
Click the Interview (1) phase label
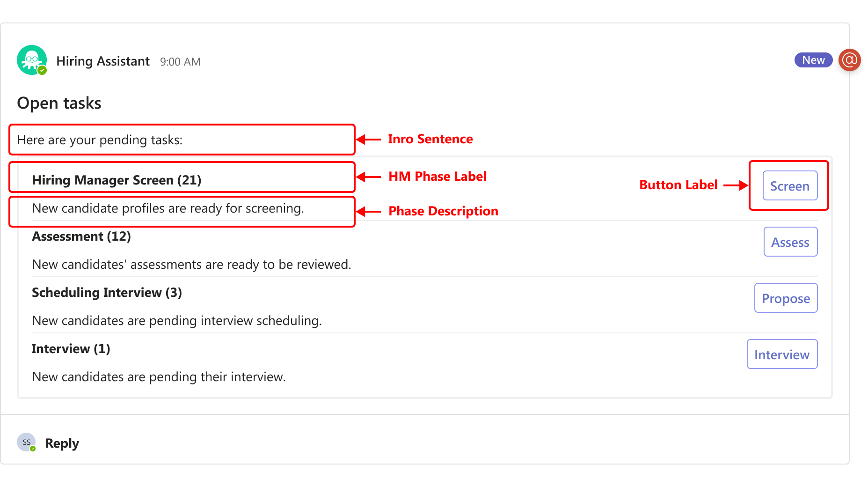[x=71, y=348]
